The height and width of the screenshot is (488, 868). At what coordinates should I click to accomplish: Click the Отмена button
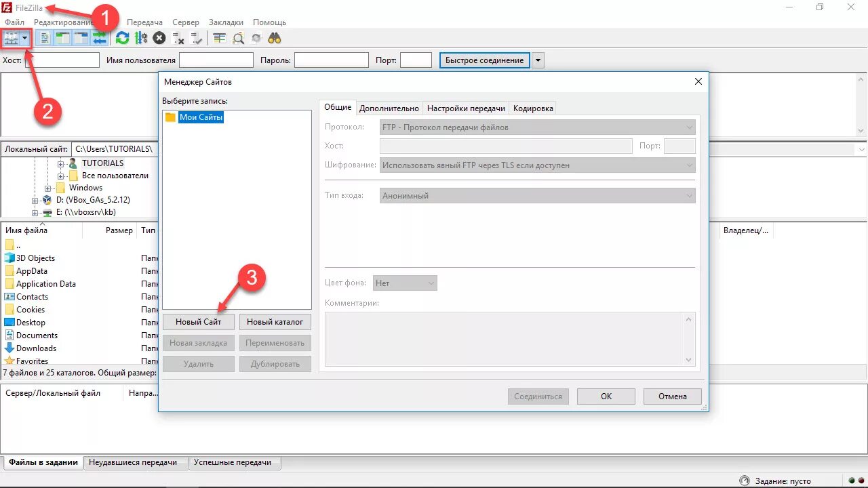tap(673, 396)
